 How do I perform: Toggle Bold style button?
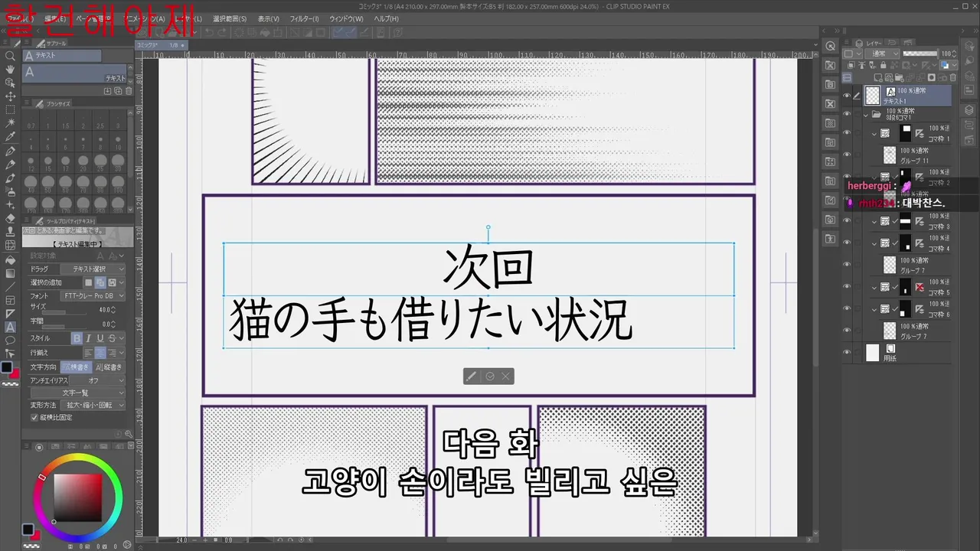pos(77,338)
